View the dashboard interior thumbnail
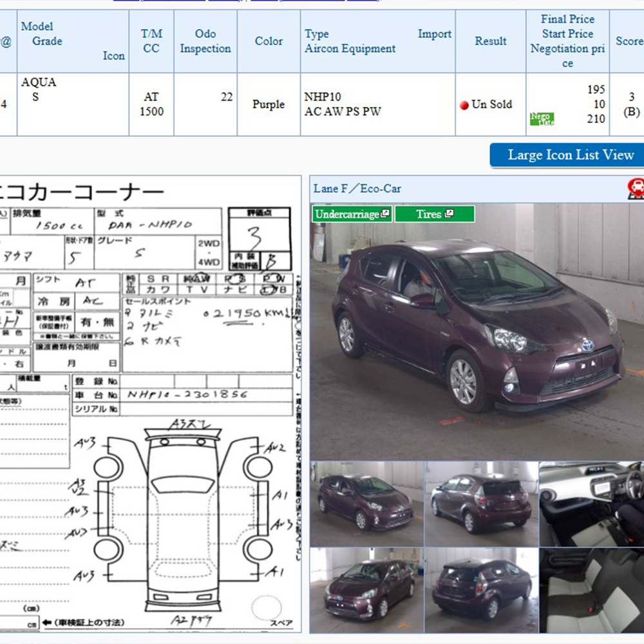Image resolution: width=644 pixels, height=644 pixels. 591,502
